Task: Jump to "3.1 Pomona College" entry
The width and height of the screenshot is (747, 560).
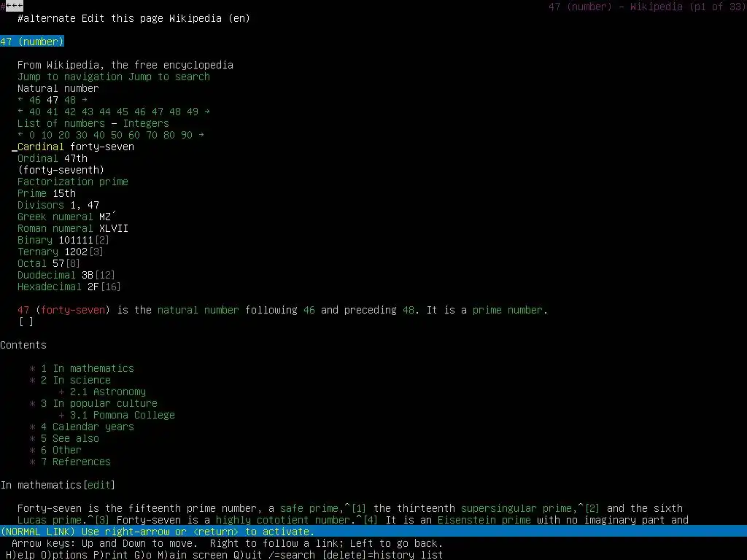Action: (x=123, y=415)
